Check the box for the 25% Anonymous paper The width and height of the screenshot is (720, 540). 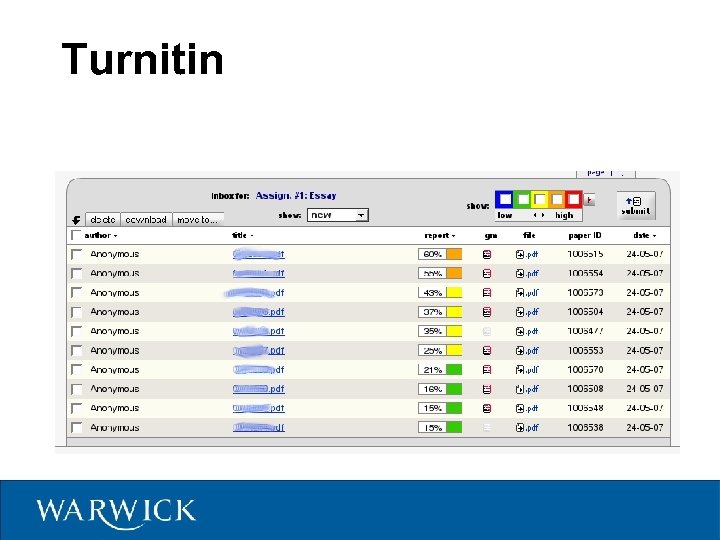(x=76, y=350)
